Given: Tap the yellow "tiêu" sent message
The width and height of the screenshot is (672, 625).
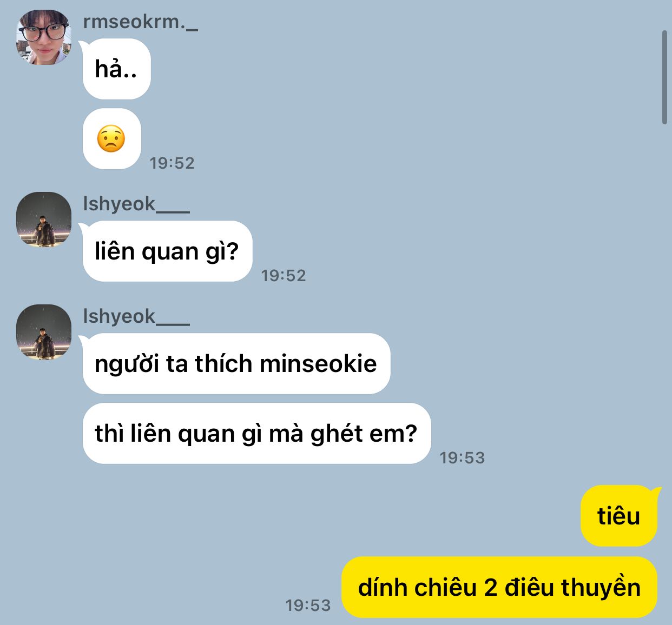Looking at the screenshot, I should tap(619, 516).
